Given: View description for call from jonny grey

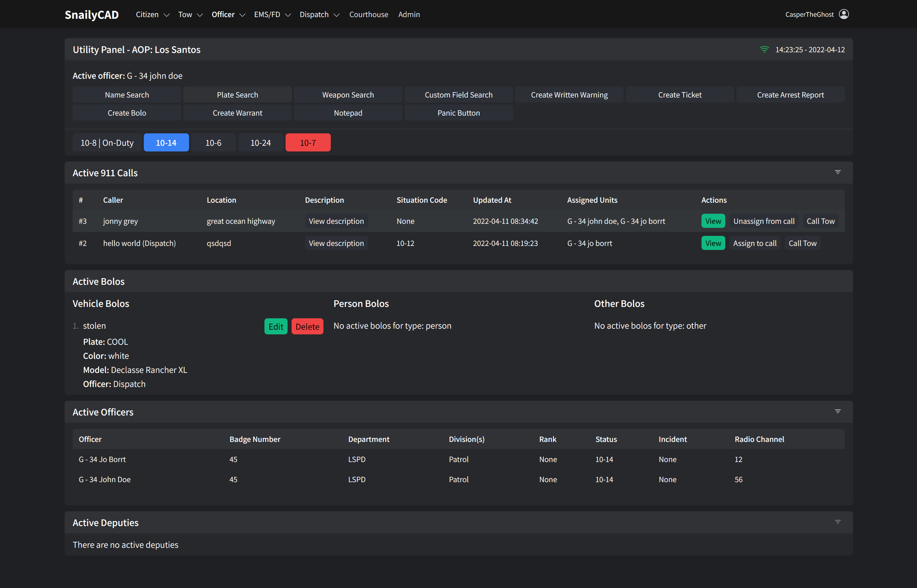Looking at the screenshot, I should (336, 221).
